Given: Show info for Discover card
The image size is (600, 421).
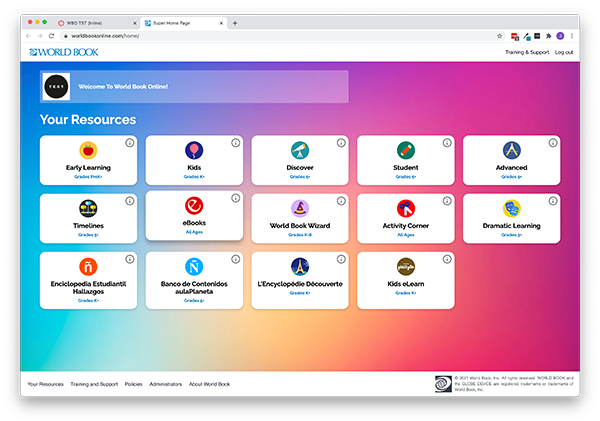Looking at the screenshot, I should 341,143.
